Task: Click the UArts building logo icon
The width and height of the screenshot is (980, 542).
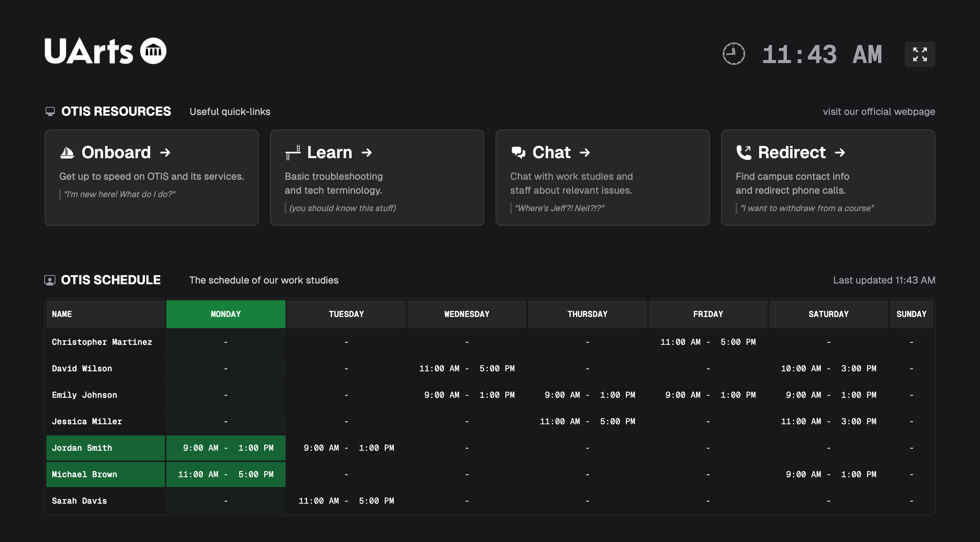Action: coord(153,51)
